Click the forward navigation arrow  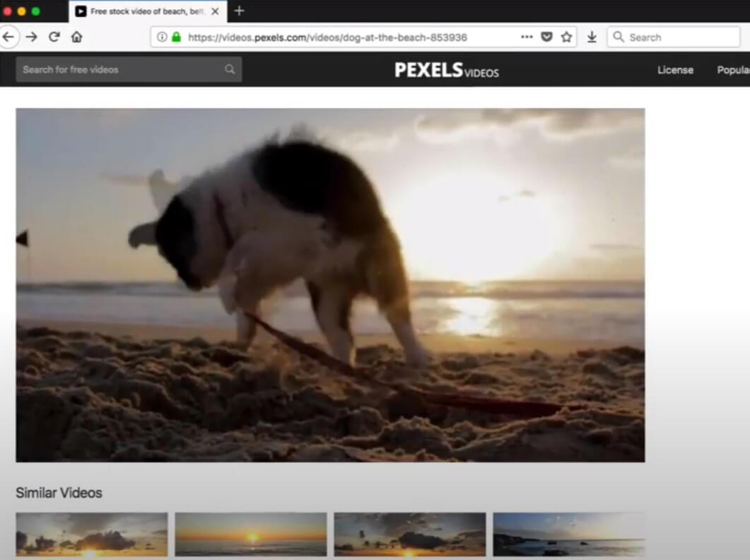(31, 37)
